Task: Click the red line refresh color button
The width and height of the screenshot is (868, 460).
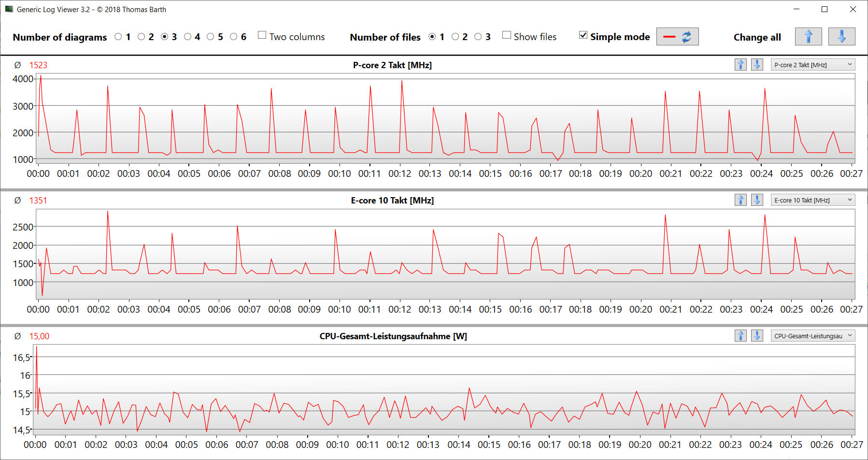Action: [677, 37]
